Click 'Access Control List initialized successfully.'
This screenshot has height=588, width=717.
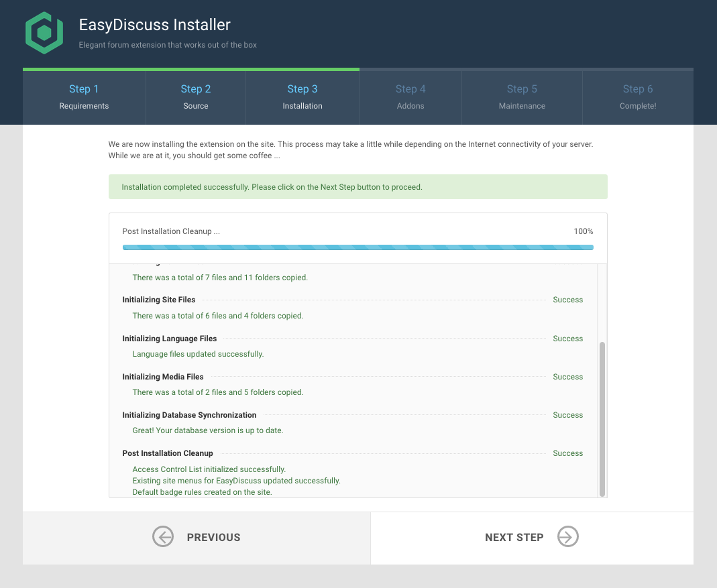click(x=209, y=469)
